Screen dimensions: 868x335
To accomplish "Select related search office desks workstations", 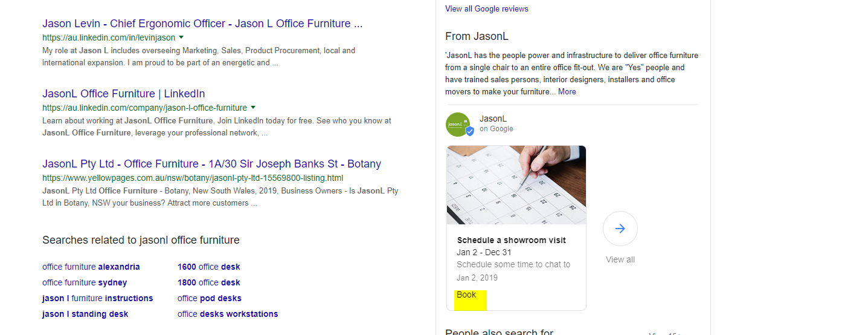I will (227, 314).
